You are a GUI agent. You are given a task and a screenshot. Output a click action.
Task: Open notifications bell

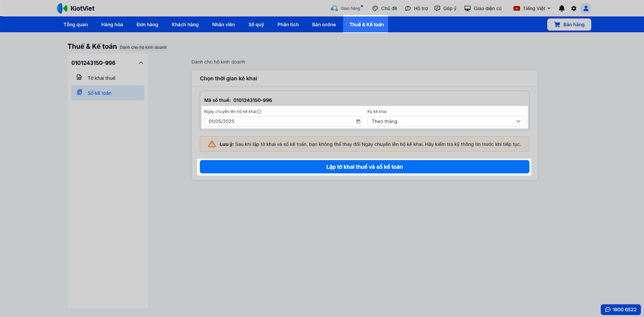562,8
